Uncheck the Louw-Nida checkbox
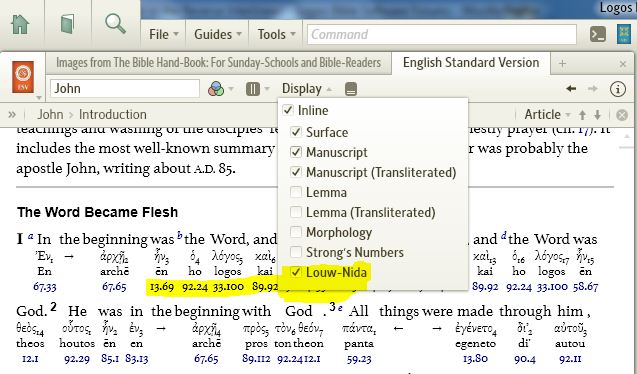Image resolution: width=637 pixels, height=374 pixels. [296, 272]
